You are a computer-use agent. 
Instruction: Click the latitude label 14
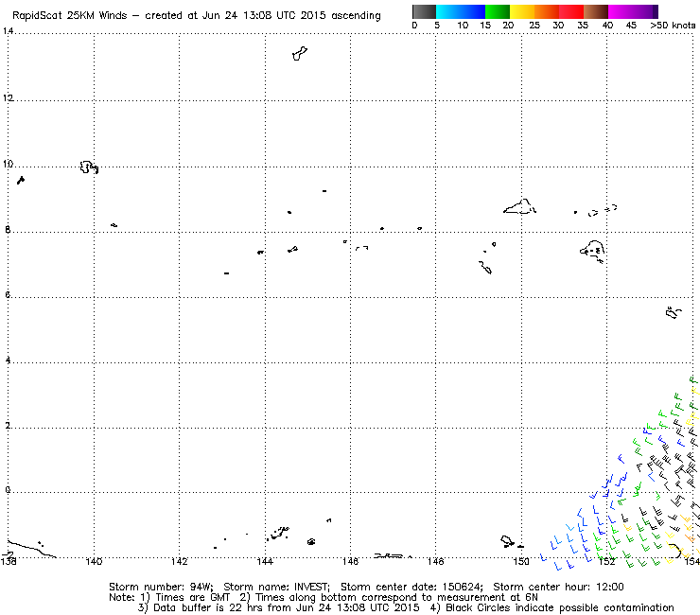[8, 31]
